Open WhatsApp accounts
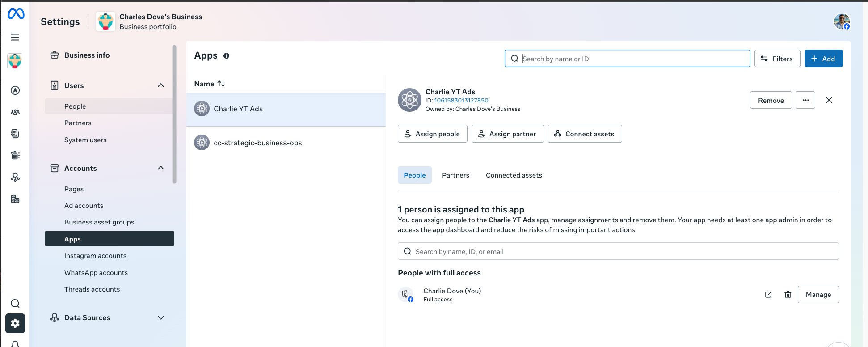Screen dimensions: 868x347 coord(96,273)
